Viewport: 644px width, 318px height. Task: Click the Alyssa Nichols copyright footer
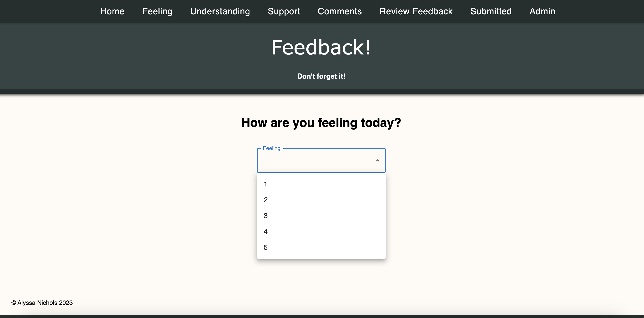(x=42, y=303)
